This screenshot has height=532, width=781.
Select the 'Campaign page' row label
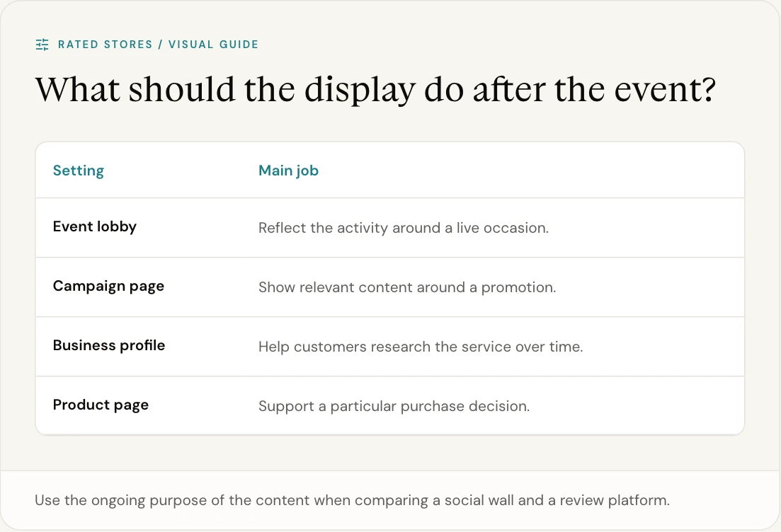tap(108, 286)
